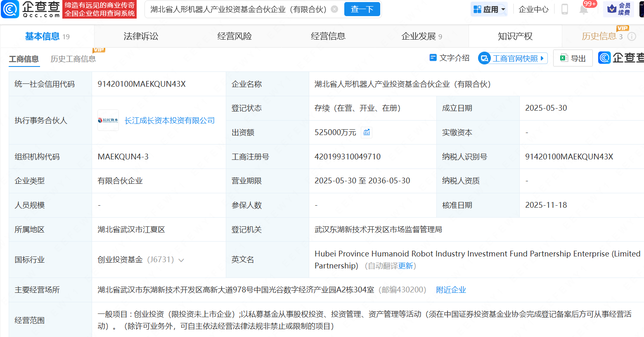
Task: Click the 附近企业 link
Action: tap(451, 290)
